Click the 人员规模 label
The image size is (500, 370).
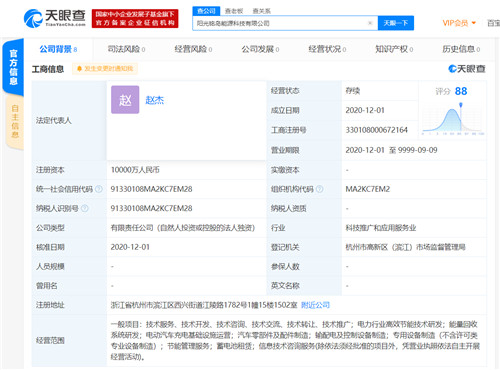[x=50, y=266]
